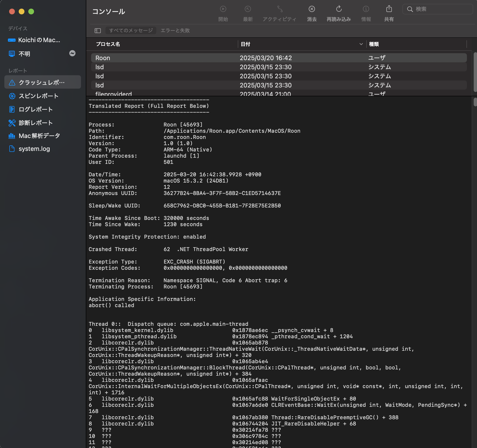Screen dimensions: 477x448
Task: Click the 消去 (clear) toolbar icon
Action: (311, 9)
